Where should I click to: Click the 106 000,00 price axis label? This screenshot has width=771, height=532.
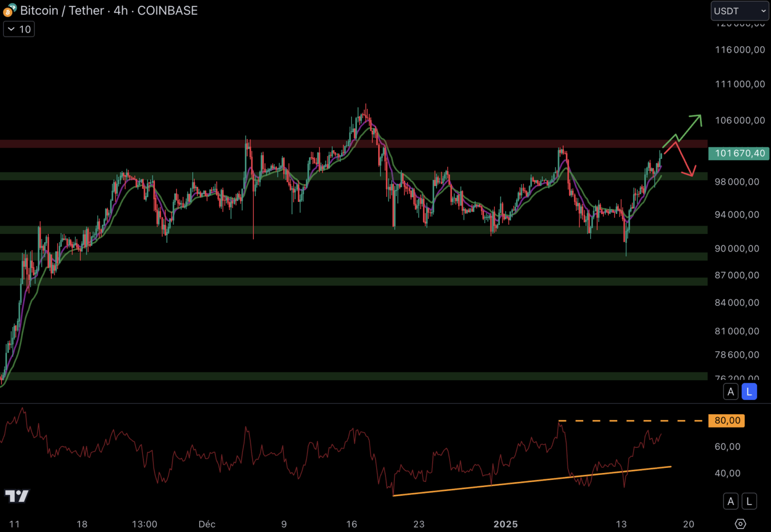[739, 120]
